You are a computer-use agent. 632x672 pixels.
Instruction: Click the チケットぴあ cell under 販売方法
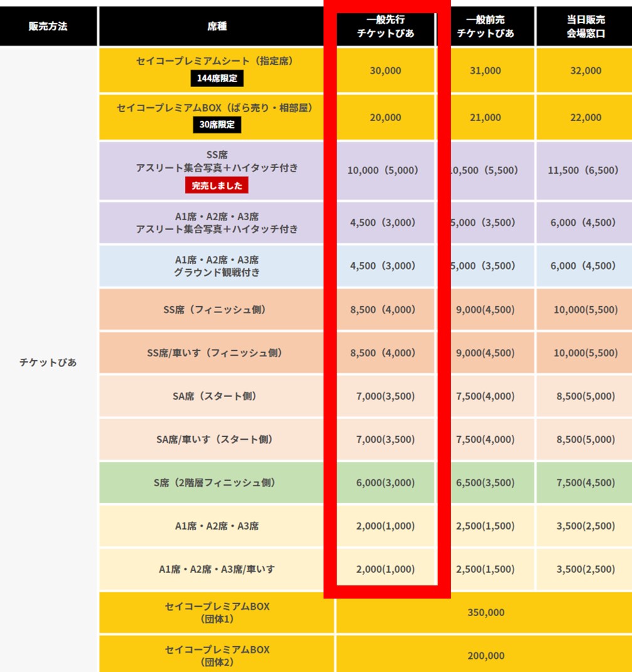pos(48,363)
